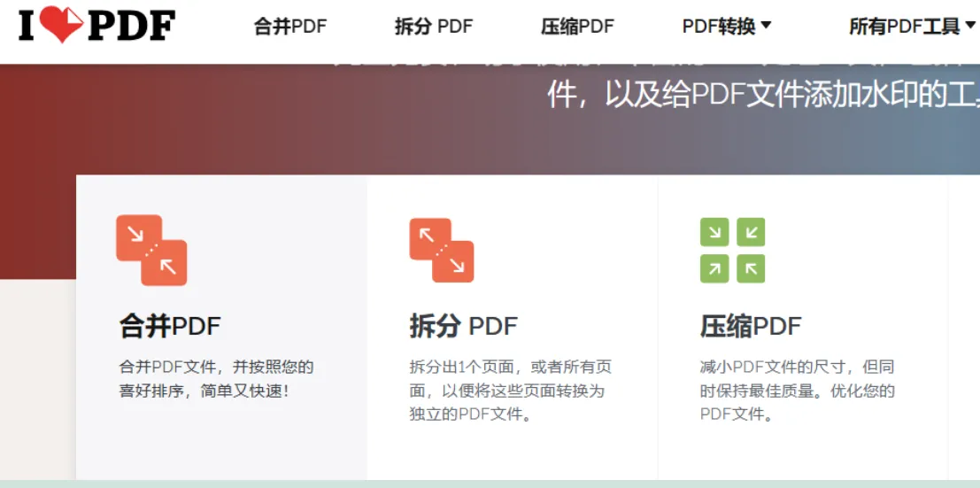The image size is (980, 488).
Task: Click the heart symbol in the logo
Action: point(63,25)
